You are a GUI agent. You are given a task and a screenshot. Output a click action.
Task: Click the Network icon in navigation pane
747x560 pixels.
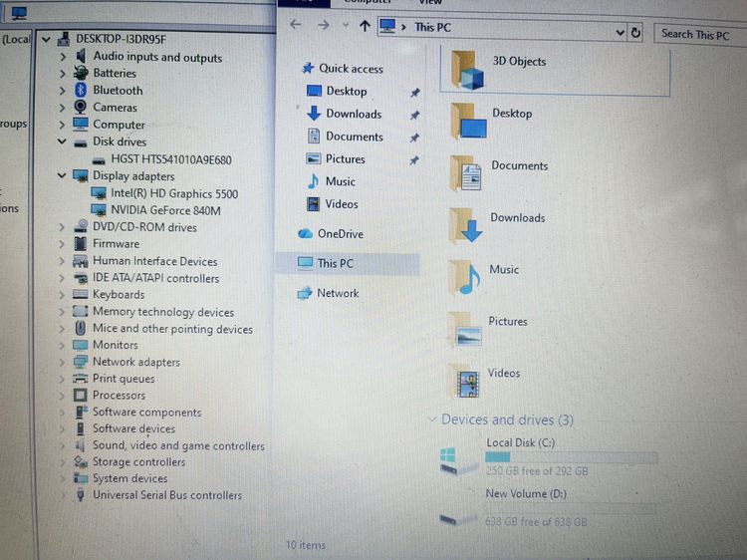(x=305, y=293)
